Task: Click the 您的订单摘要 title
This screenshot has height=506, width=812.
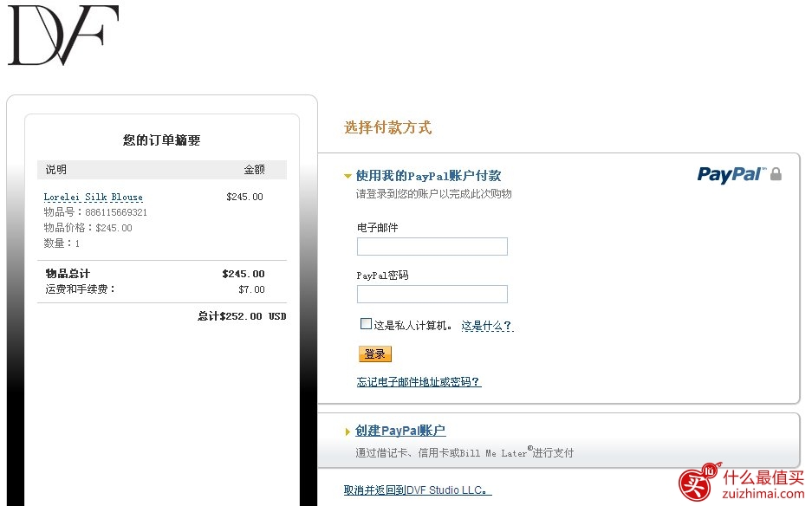Action: pyautogui.click(x=161, y=139)
